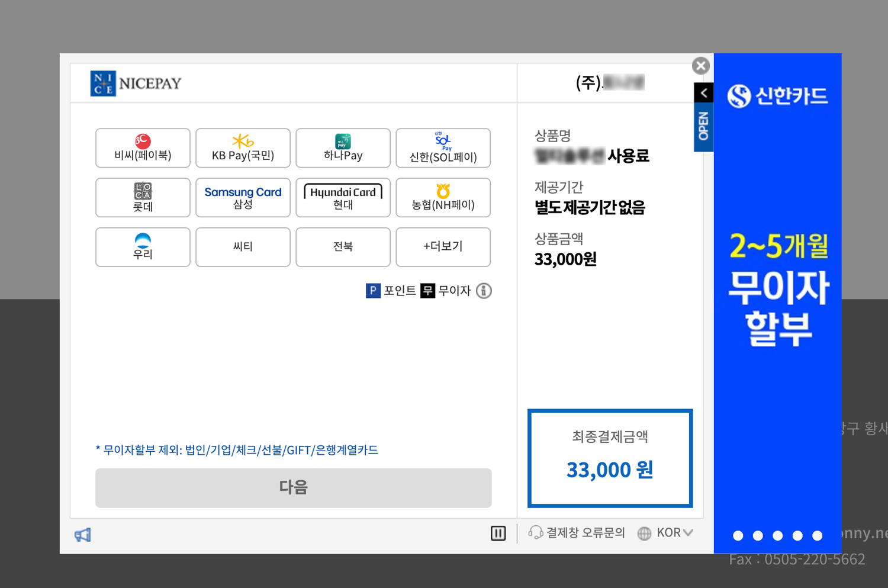
Task: Choose KB Pay (국민) card
Action: pyautogui.click(x=243, y=148)
